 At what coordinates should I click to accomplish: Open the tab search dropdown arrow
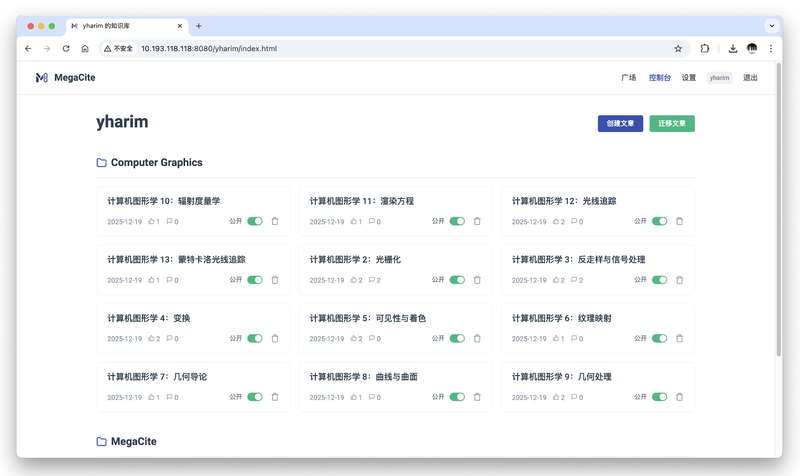click(x=771, y=26)
